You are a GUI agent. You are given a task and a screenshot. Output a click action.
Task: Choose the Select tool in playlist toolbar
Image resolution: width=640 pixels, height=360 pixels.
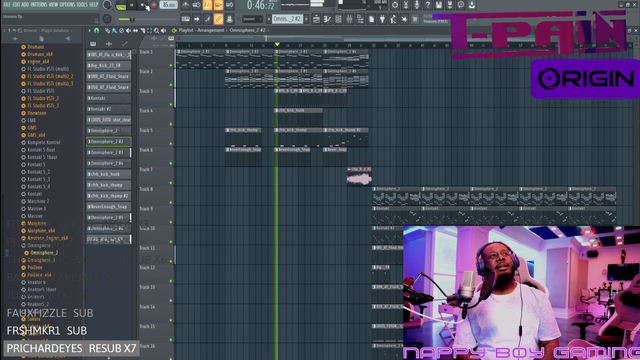click(149, 31)
